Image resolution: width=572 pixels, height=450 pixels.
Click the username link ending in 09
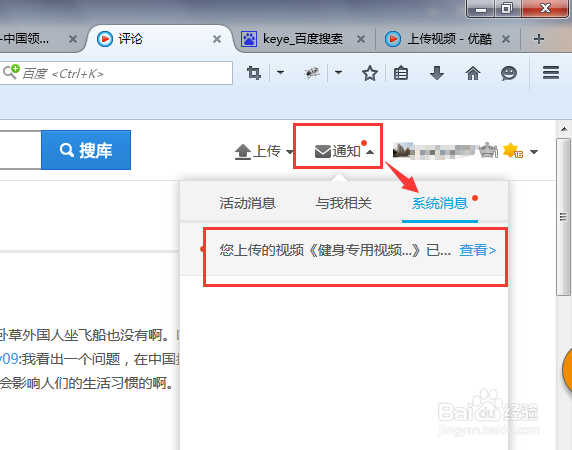coord(9,359)
